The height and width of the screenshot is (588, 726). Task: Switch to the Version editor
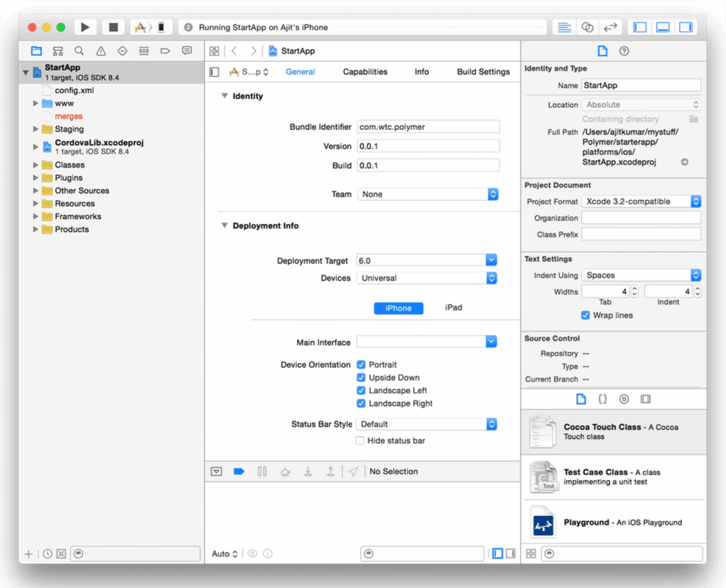(611, 27)
